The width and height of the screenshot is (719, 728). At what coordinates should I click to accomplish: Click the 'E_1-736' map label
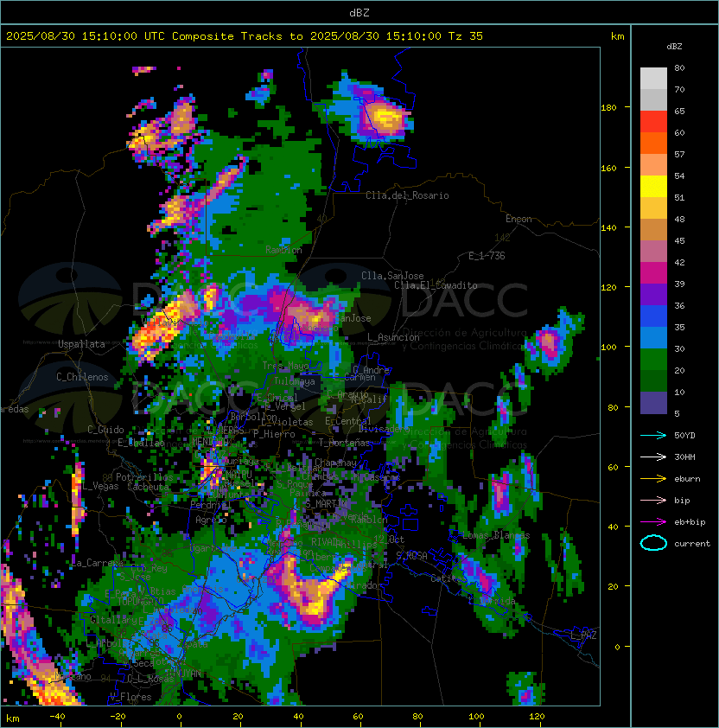[487, 256]
